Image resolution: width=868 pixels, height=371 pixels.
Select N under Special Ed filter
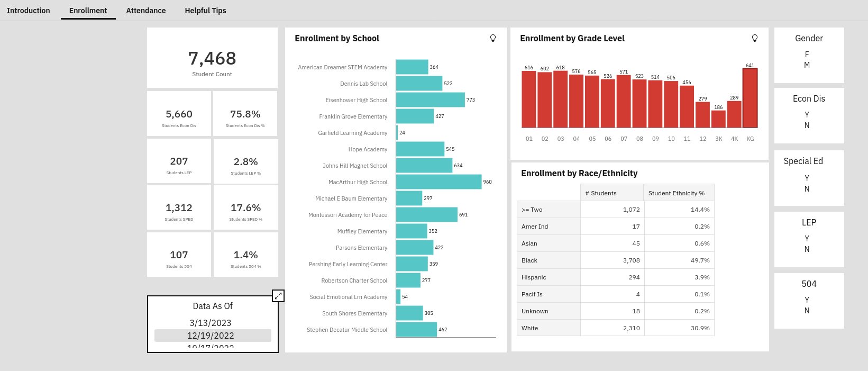tap(807, 189)
